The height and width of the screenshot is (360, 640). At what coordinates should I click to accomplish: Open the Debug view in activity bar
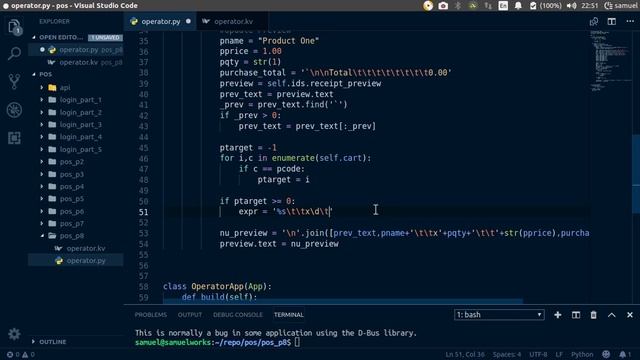(14, 110)
